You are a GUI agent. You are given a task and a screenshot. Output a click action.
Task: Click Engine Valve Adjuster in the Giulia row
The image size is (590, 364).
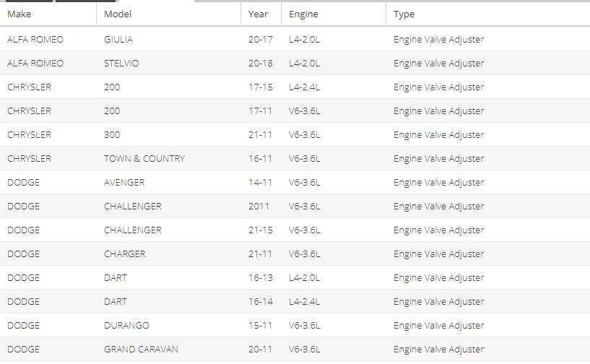(x=439, y=40)
